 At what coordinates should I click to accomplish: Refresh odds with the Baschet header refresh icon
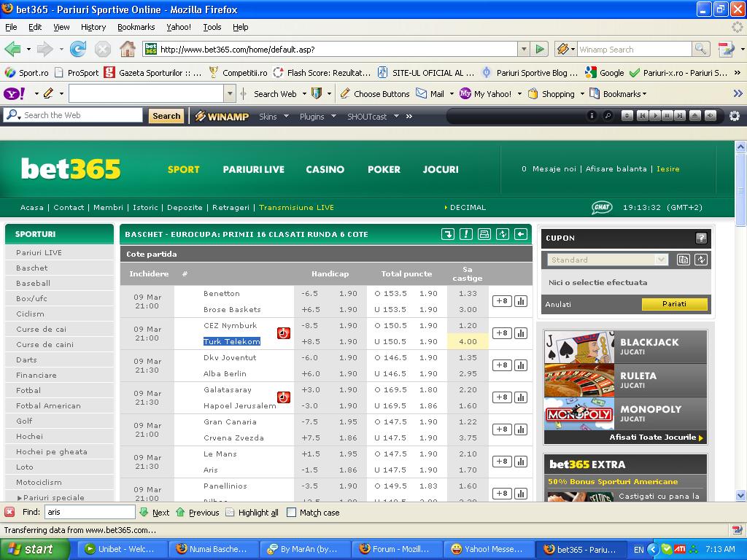503,234
